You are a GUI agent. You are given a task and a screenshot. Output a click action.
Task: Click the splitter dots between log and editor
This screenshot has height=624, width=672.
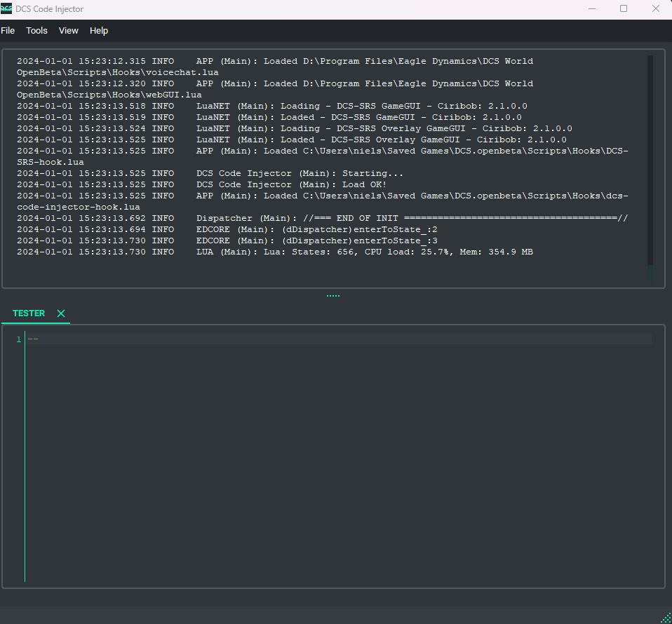332,294
